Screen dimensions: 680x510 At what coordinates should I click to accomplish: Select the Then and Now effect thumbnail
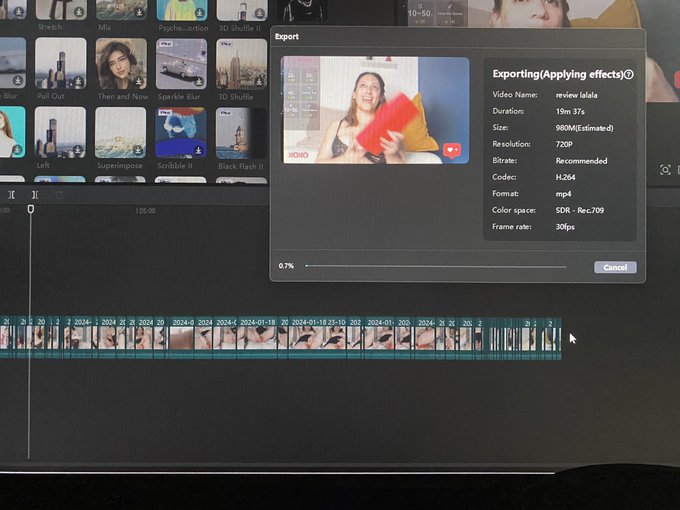pyautogui.click(x=121, y=64)
